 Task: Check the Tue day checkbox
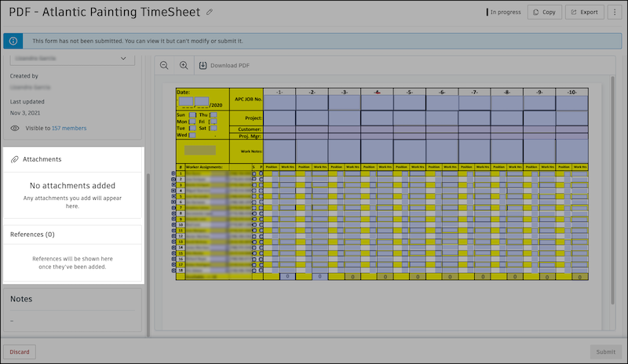click(x=192, y=128)
